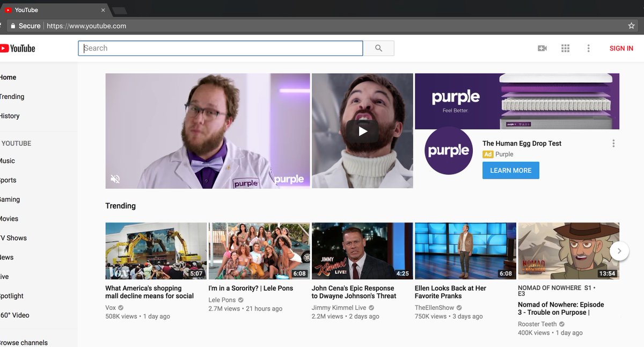Bookmark page with the star icon

631,26
